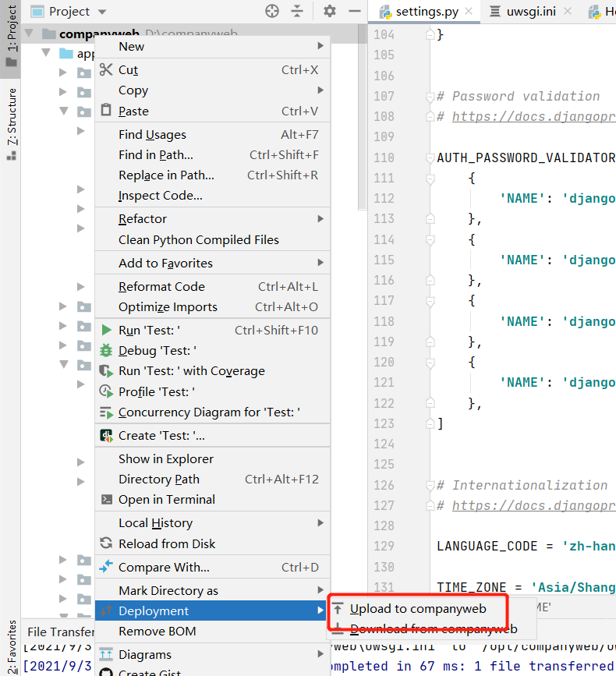Select Clean Python Compiled Files
This screenshot has height=676, width=616.
(x=213, y=239)
